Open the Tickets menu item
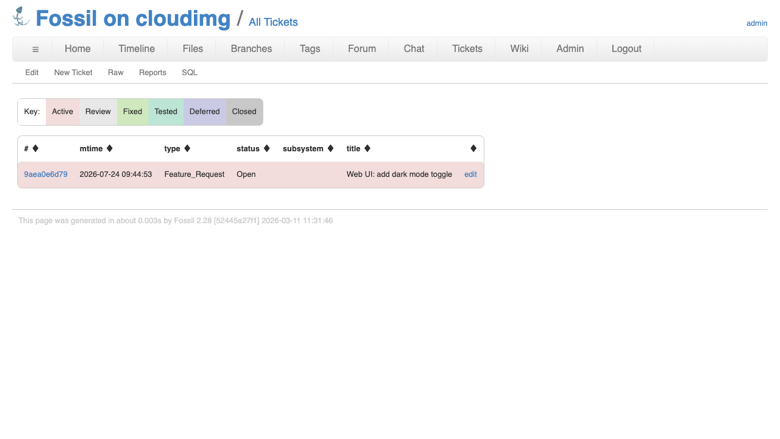Viewport: 780px width, 439px height. point(467,49)
